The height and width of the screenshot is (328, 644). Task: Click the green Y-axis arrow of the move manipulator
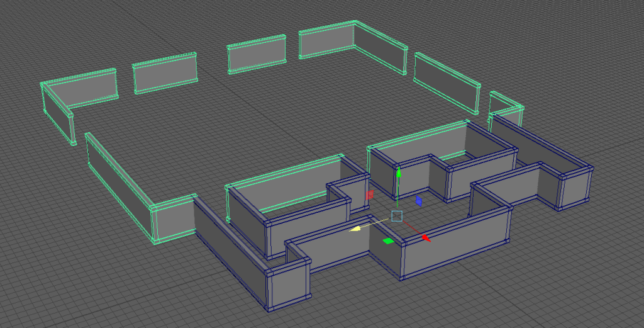tap(398, 172)
